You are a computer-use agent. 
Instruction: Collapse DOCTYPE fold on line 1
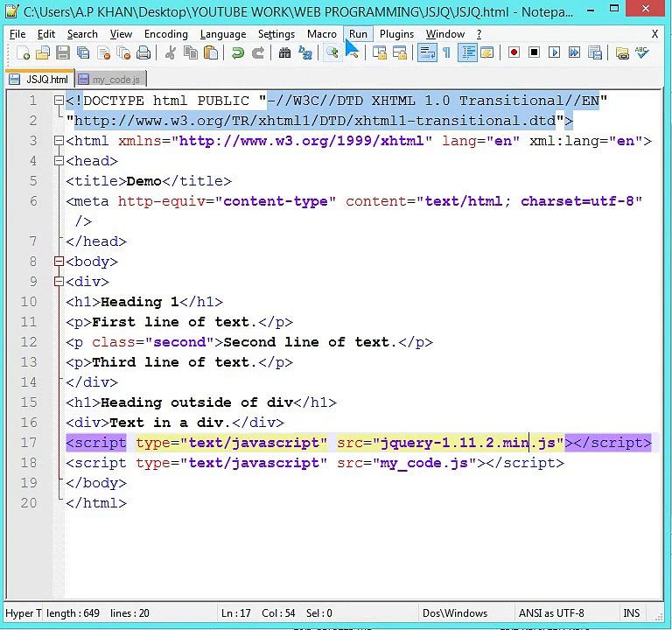click(59, 101)
